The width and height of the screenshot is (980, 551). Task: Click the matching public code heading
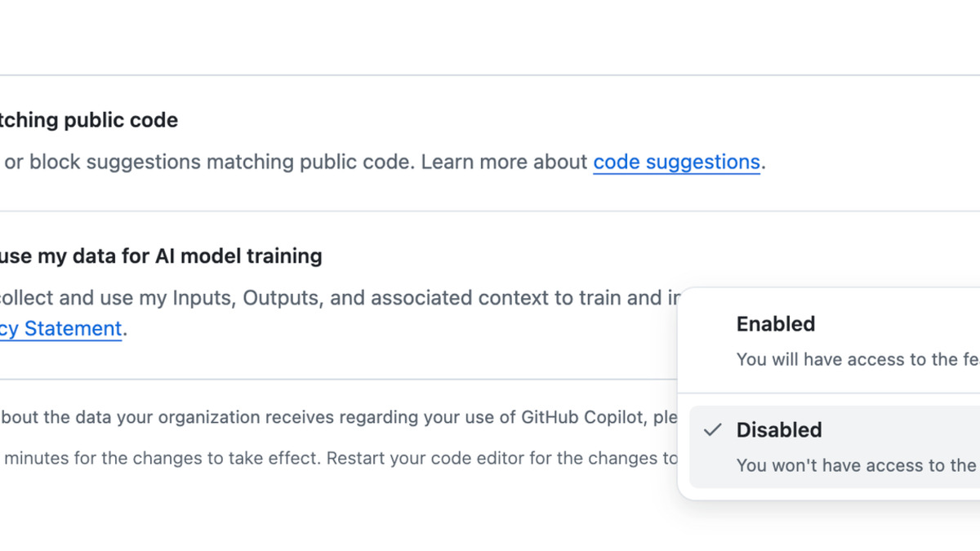[88, 120]
